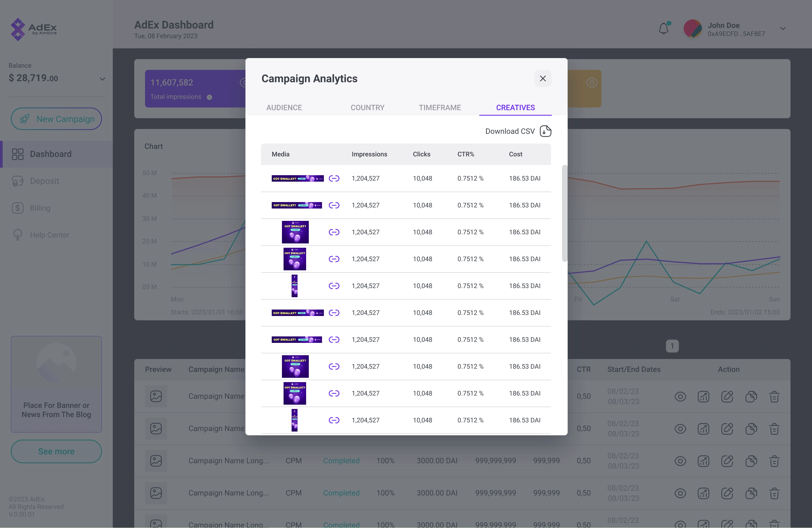Image resolution: width=812 pixels, height=528 pixels.
Task: Open Dashboard in the sidebar
Action: [56, 154]
